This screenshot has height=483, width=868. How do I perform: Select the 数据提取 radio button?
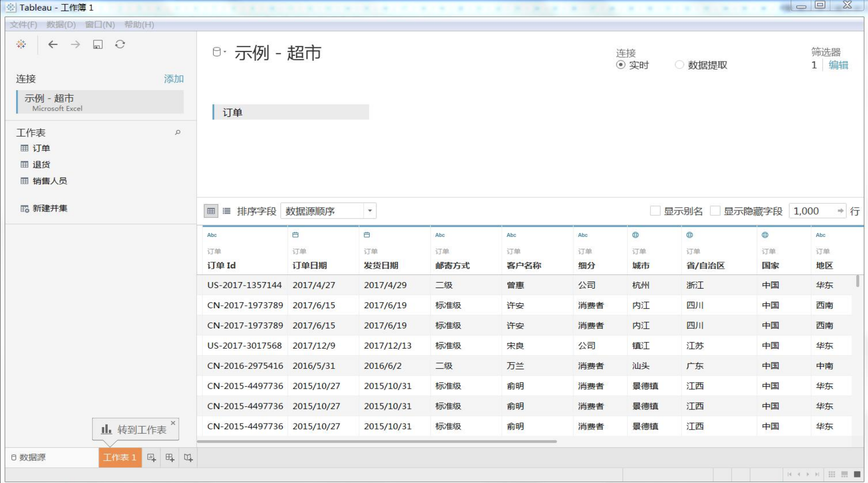(680, 65)
